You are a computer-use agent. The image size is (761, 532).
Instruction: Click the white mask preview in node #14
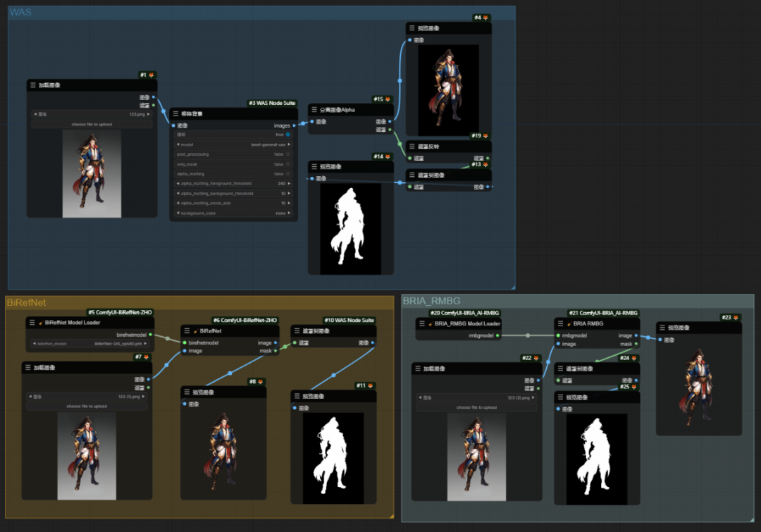(x=350, y=228)
